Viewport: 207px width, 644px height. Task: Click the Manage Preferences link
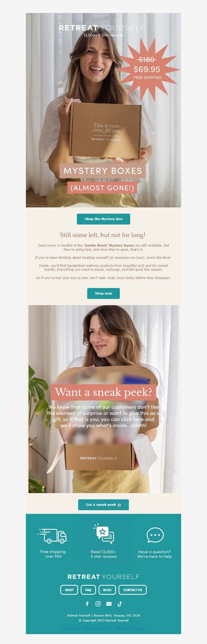97,628
